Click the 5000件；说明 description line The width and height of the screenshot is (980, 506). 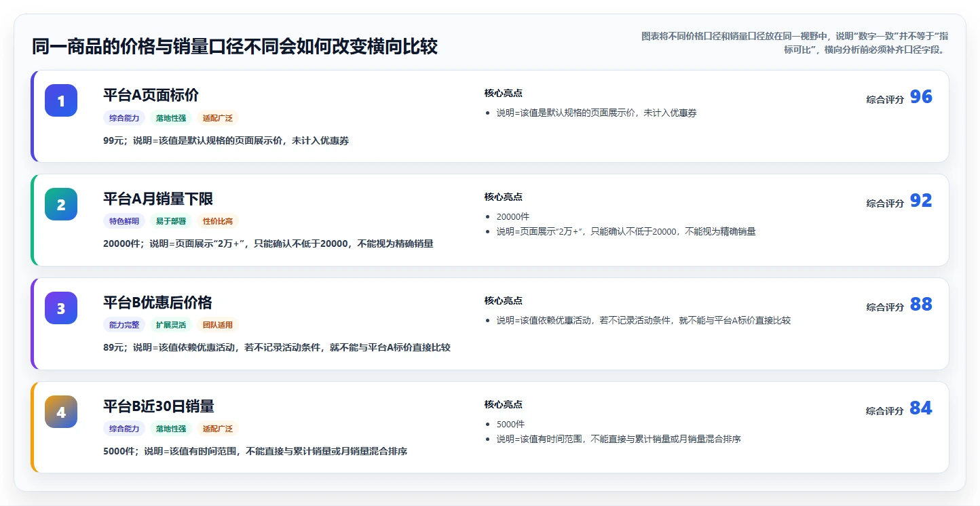[x=255, y=451]
